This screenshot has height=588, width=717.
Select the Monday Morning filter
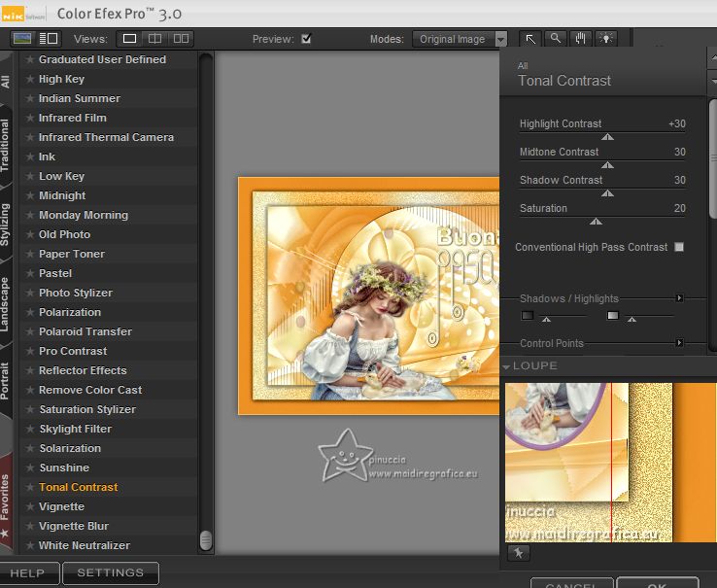[x=84, y=215]
